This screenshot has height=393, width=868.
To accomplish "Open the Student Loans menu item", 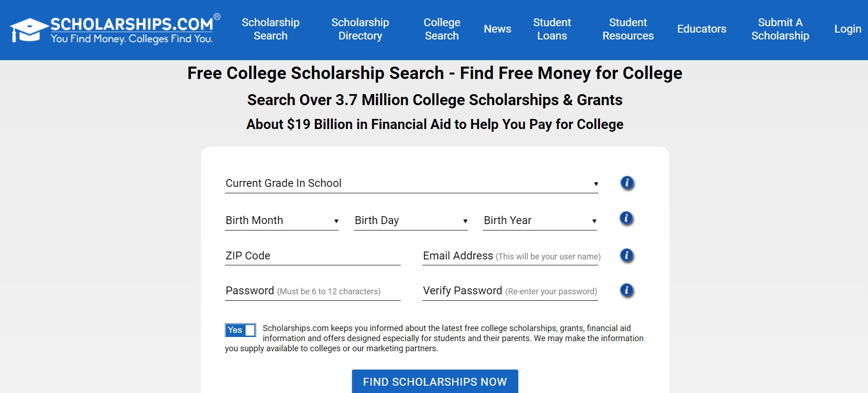I will click(x=552, y=29).
